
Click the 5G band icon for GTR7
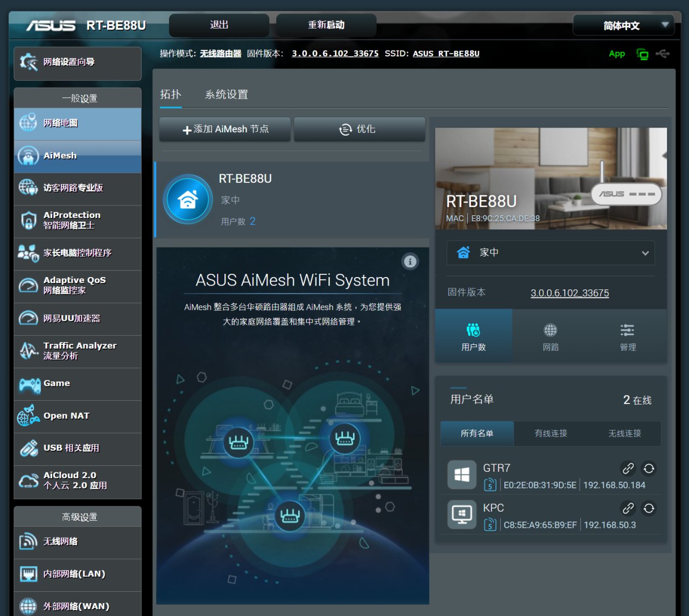[490, 485]
